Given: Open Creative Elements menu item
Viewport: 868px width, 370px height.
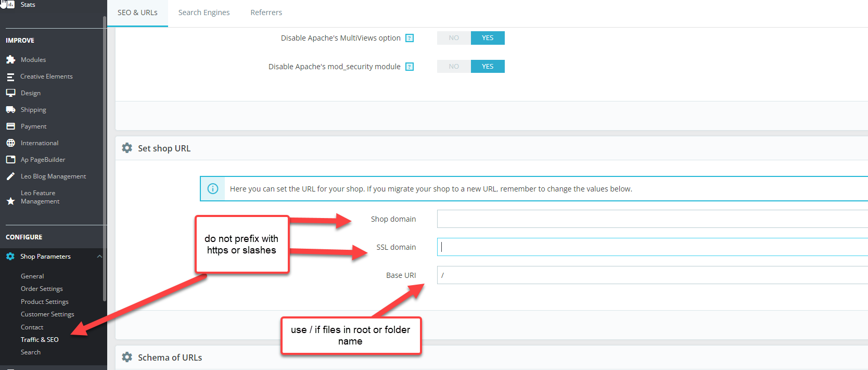Looking at the screenshot, I should [x=46, y=76].
